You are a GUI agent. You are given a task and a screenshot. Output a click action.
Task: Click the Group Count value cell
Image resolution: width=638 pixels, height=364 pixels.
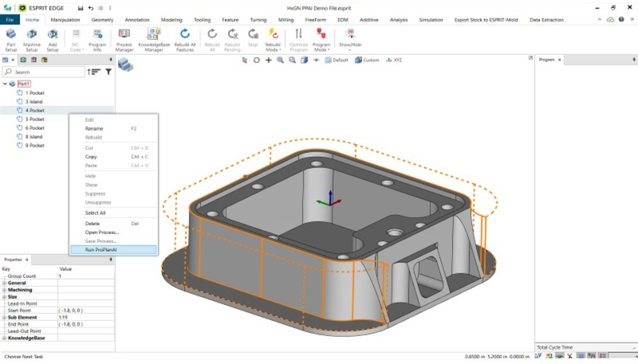[86, 276]
